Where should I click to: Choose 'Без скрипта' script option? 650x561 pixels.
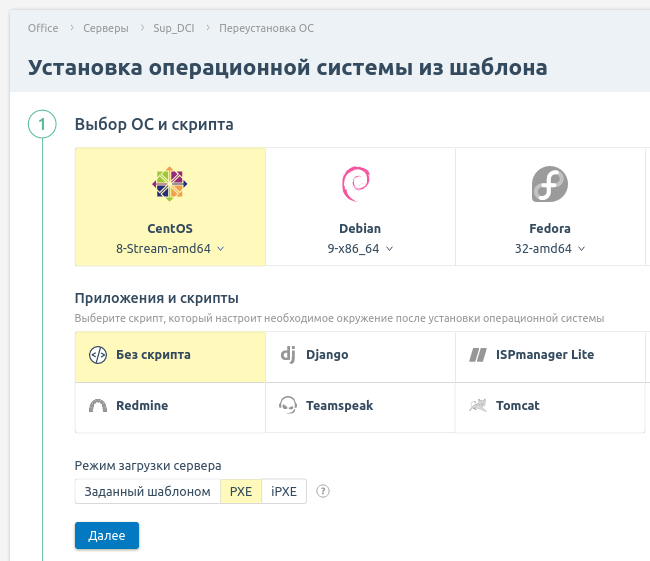pyautogui.click(x=170, y=357)
